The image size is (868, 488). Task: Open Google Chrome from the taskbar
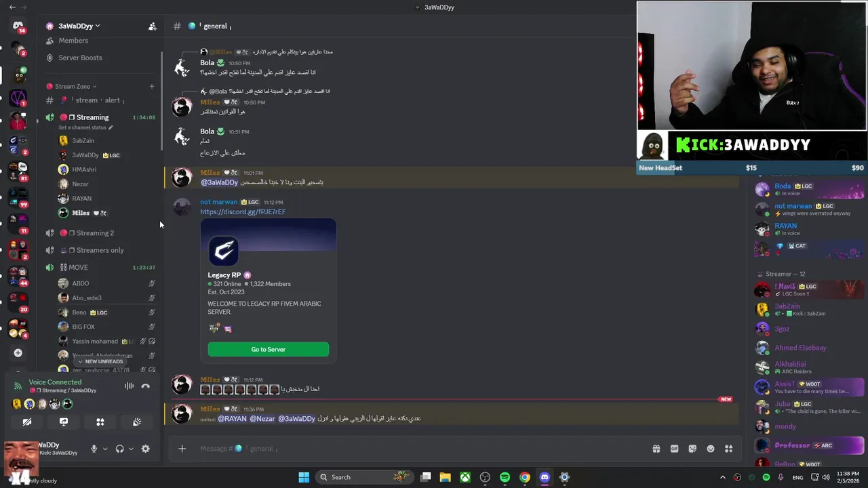pos(525,477)
